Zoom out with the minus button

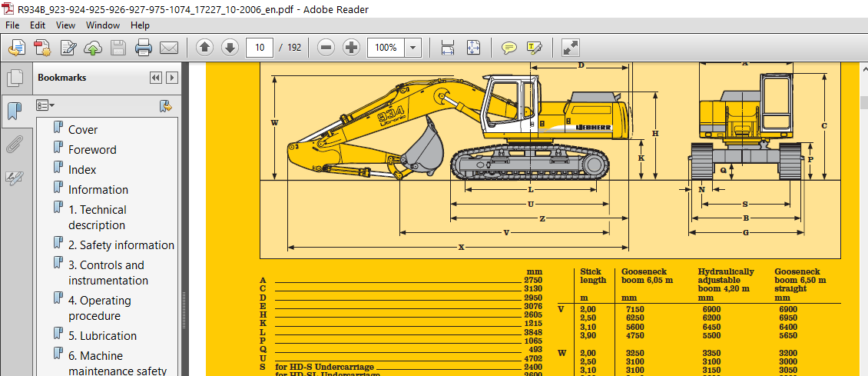tap(326, 48)
